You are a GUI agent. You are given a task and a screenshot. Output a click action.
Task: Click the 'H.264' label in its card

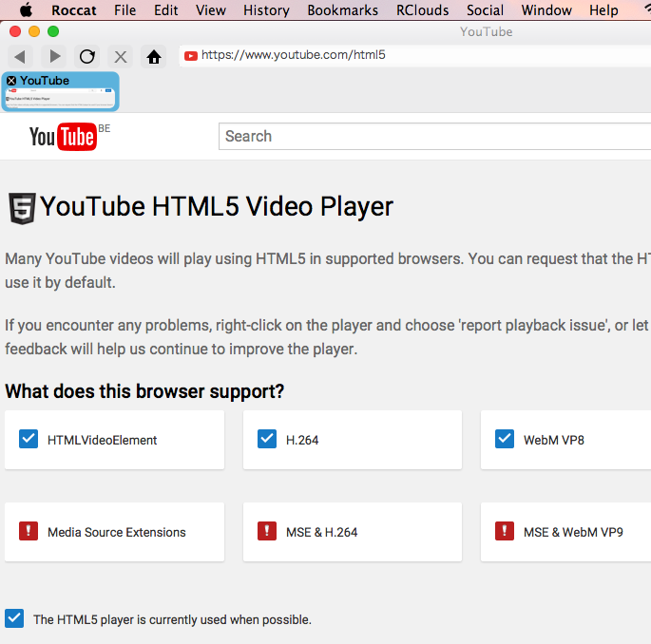coord(302,440)
